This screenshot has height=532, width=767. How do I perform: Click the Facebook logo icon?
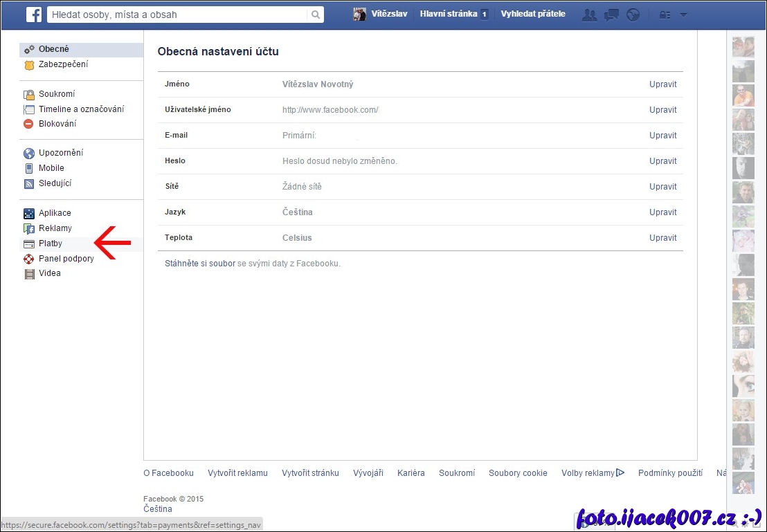[34, 14]
